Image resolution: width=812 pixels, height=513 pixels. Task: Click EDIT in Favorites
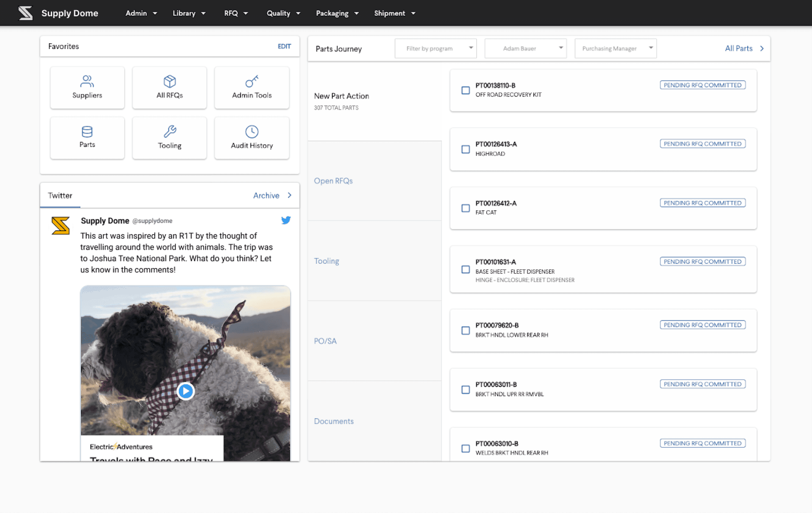click(284, 46)
